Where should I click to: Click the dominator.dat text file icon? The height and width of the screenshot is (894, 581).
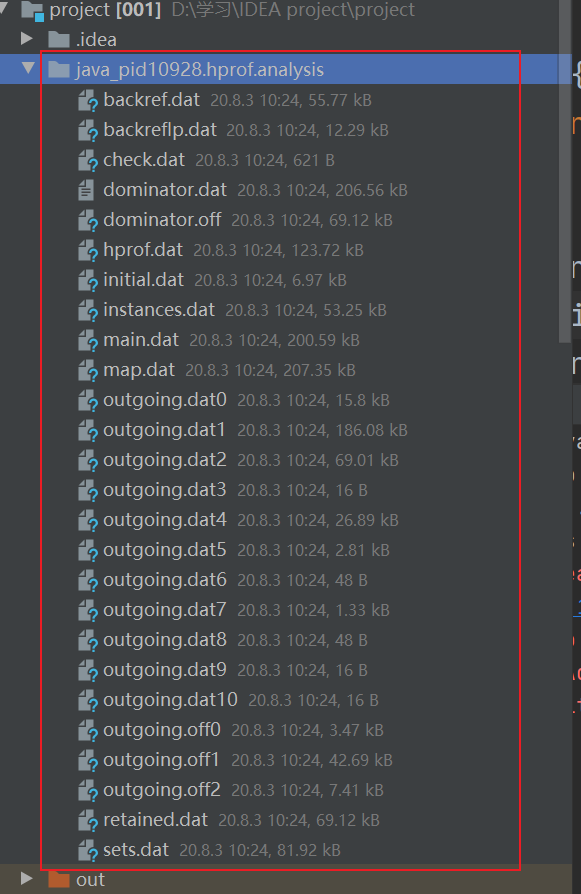pyautogui.click(x=86, y=190)
